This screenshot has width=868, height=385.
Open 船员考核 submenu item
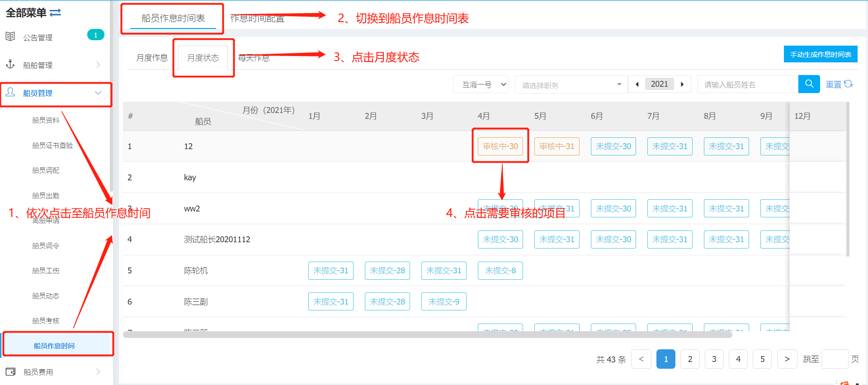coord(46,320)
